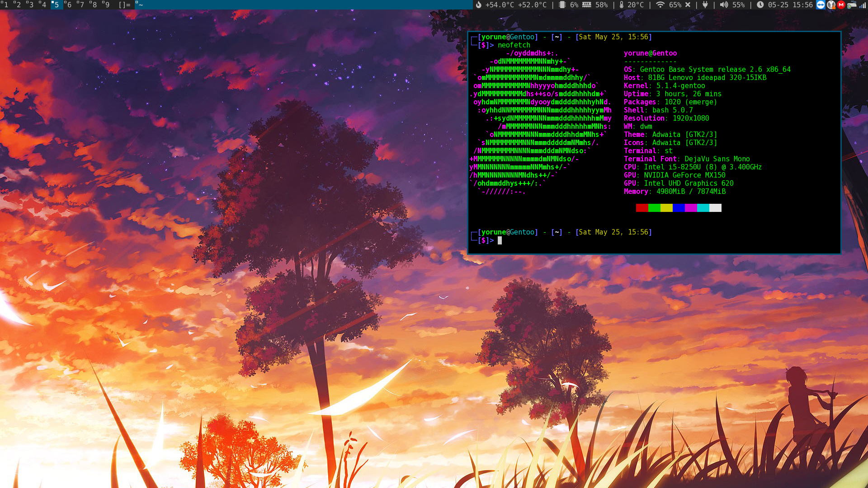Image resolution: width=868 pixels, height=488 pixels.
Task: Click the GPU: Intel UHD Graphics 620 line
Action: (x=679, y=183)
